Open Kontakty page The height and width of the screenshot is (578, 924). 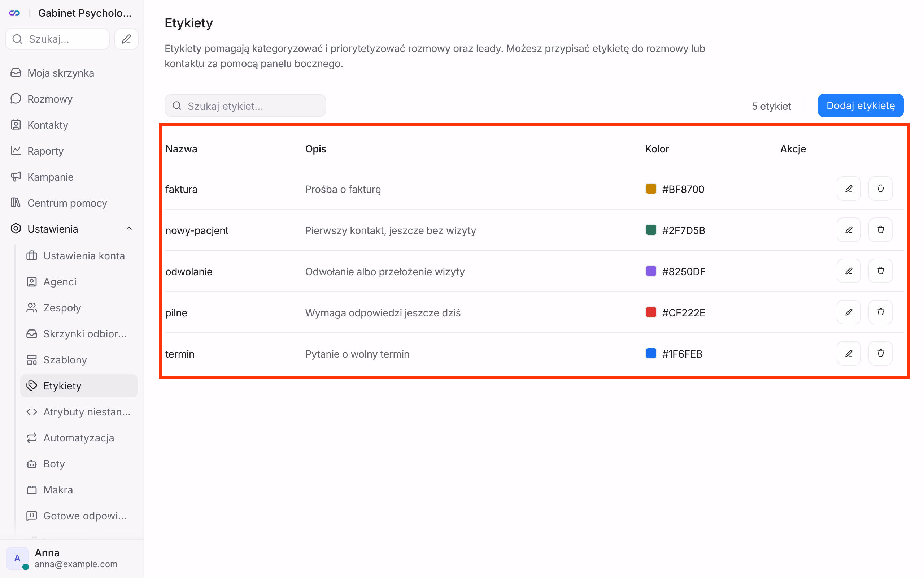(x=72, y=125)
